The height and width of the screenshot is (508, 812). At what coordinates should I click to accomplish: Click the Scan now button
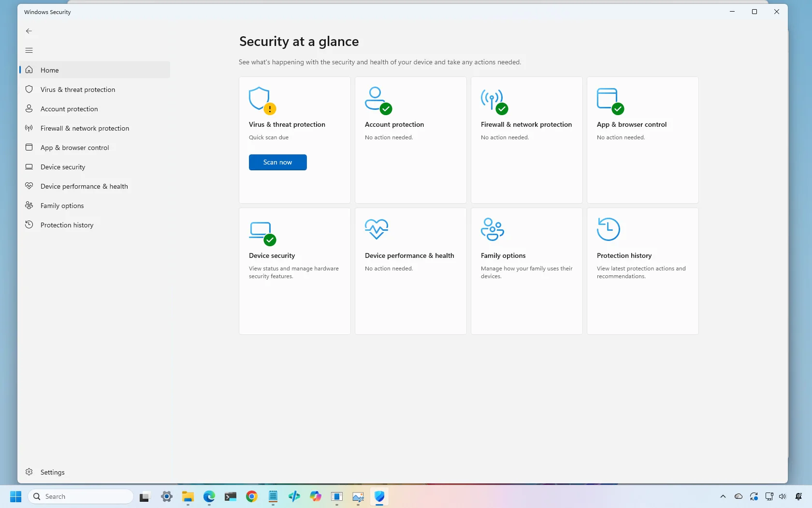coord(278,163)
